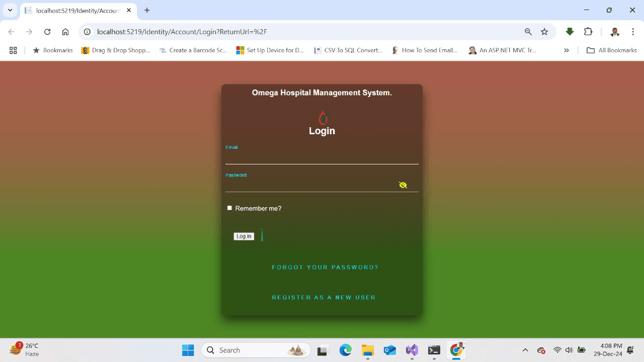Open clock showing 4:08 PM 29-Dec-24
The height and width of the screenshot is (362, 644).
tap(608, 350)
